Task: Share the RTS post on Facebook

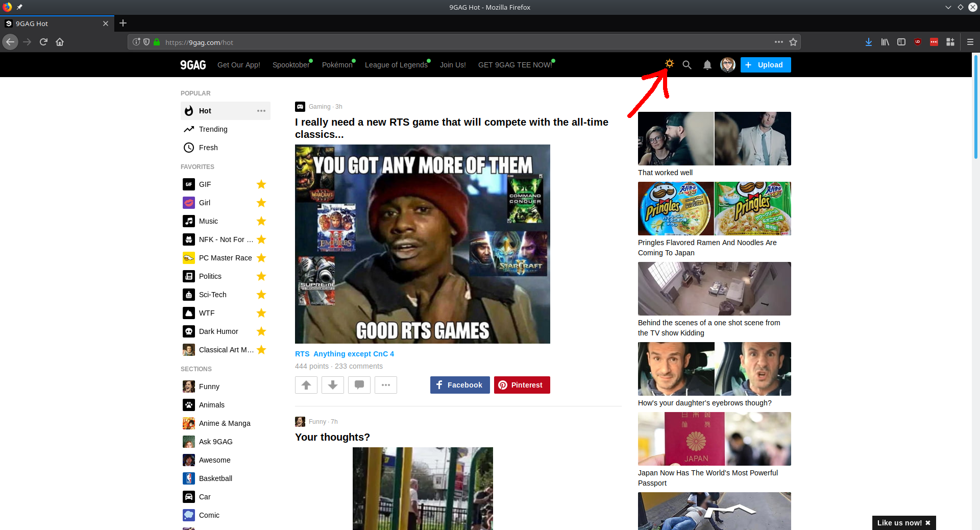Action: [x=460, y=385]
